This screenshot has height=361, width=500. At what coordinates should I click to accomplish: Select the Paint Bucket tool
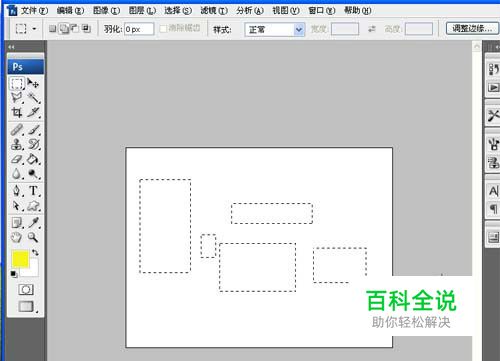(x=33, y=159)
